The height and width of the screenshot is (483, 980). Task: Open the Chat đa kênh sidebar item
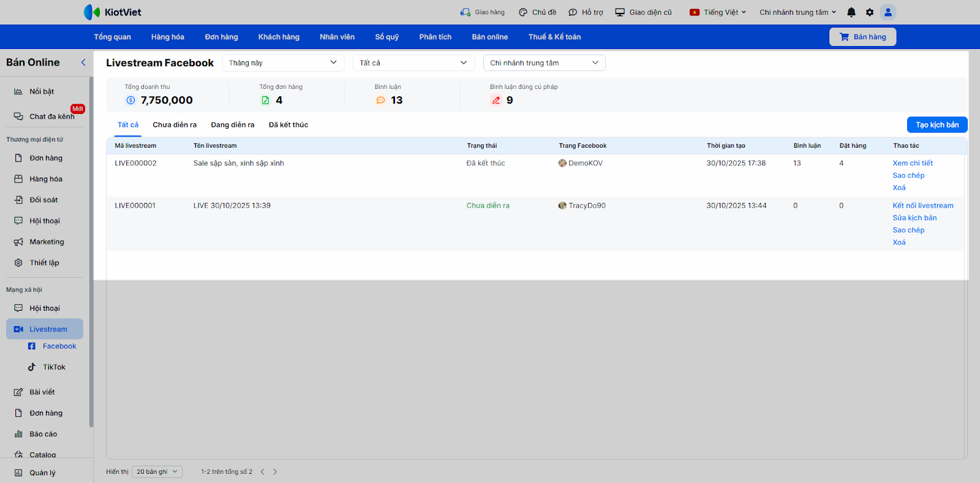pos(51,116)
